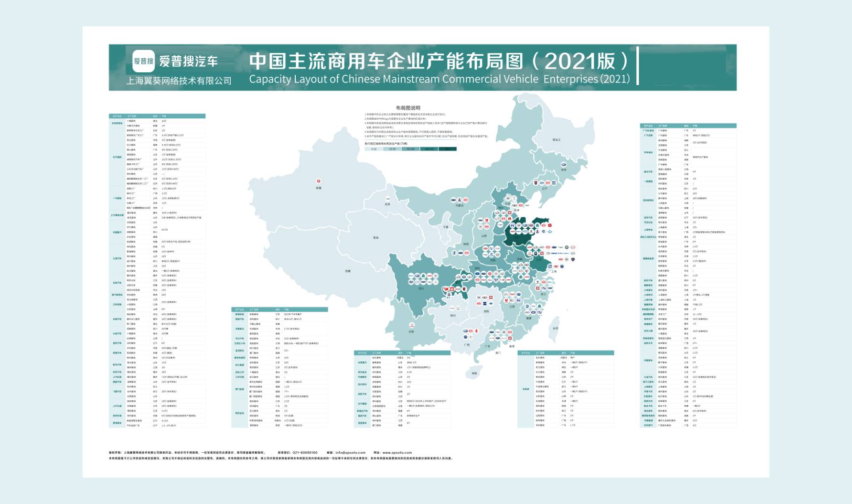Click the 辽宁 province label on the map
Screen dimensions: 852x504
pyautogui.click(x=545, y=189)
